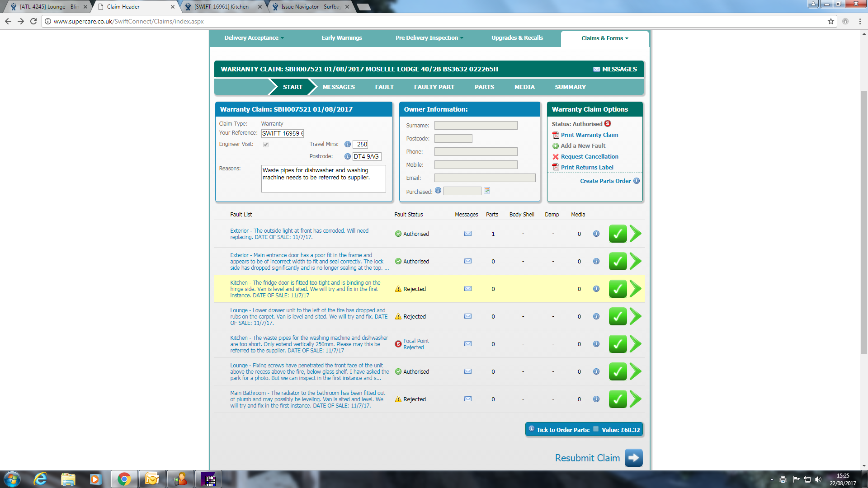Click the green tick for corroded outside light fault
Screen dimensions: 868x488
617,234
